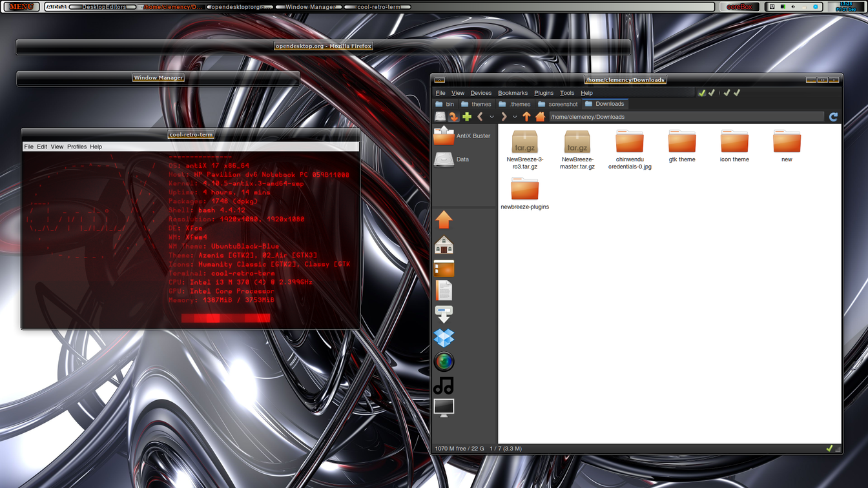Toggle the first panel checkmark
This screenshot has width=868, height=488.
701,93
